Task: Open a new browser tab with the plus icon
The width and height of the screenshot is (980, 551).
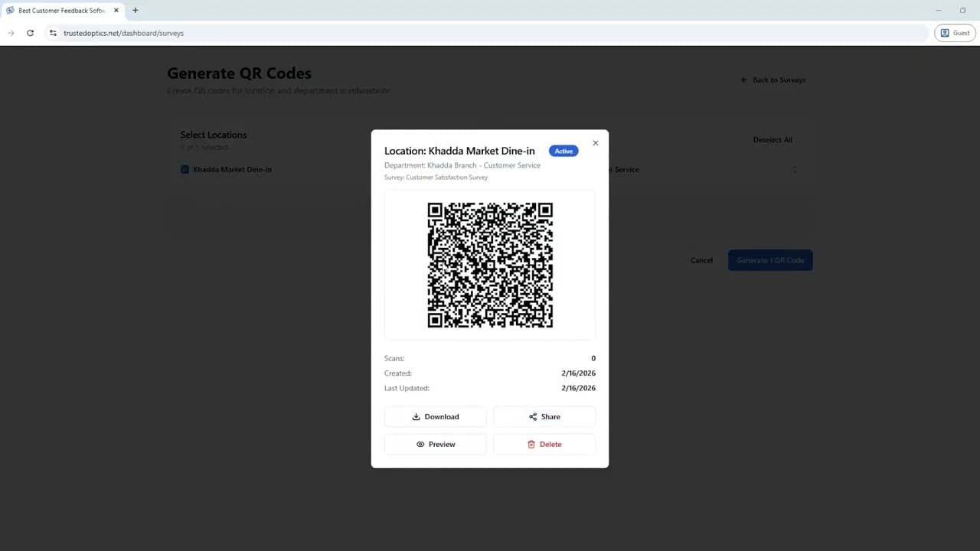Action: pyautogui.click(x=136, y=11)
